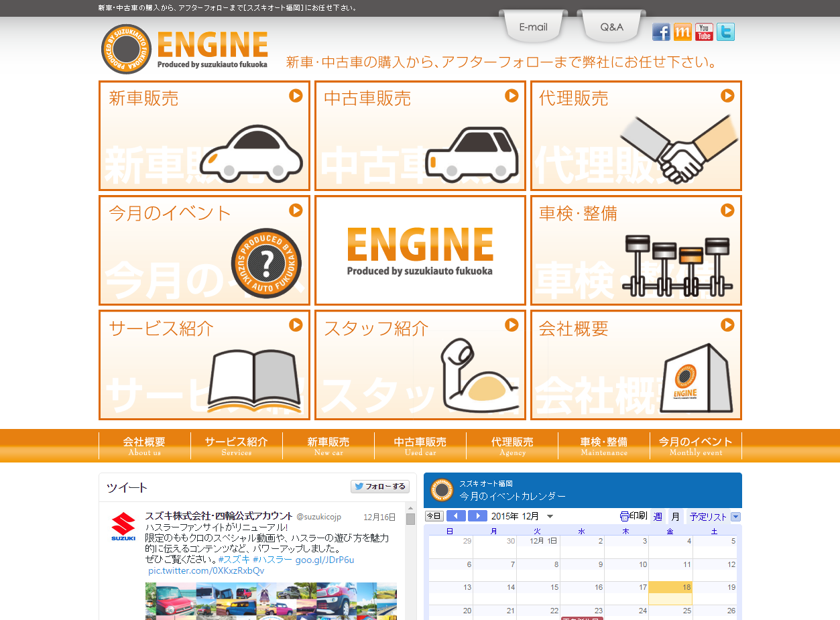The image size is (840, 620).
Task: Click arrow icon on 今月のイベント tile
Action: [296, 210]
